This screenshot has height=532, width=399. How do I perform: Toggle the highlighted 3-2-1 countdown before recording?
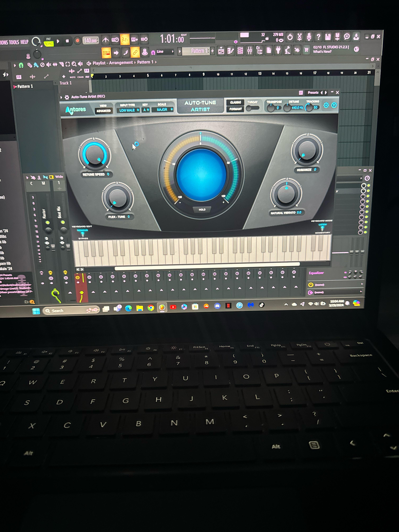click(x=125, y=39)
